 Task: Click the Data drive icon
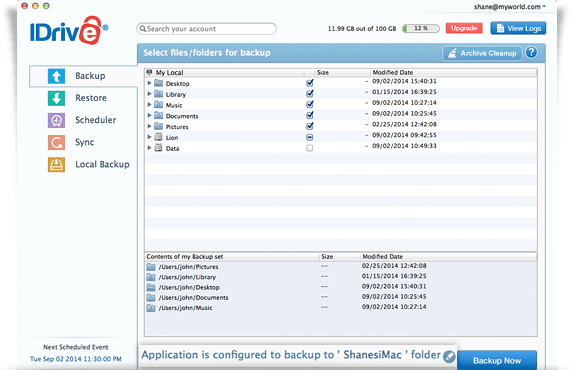159,148
